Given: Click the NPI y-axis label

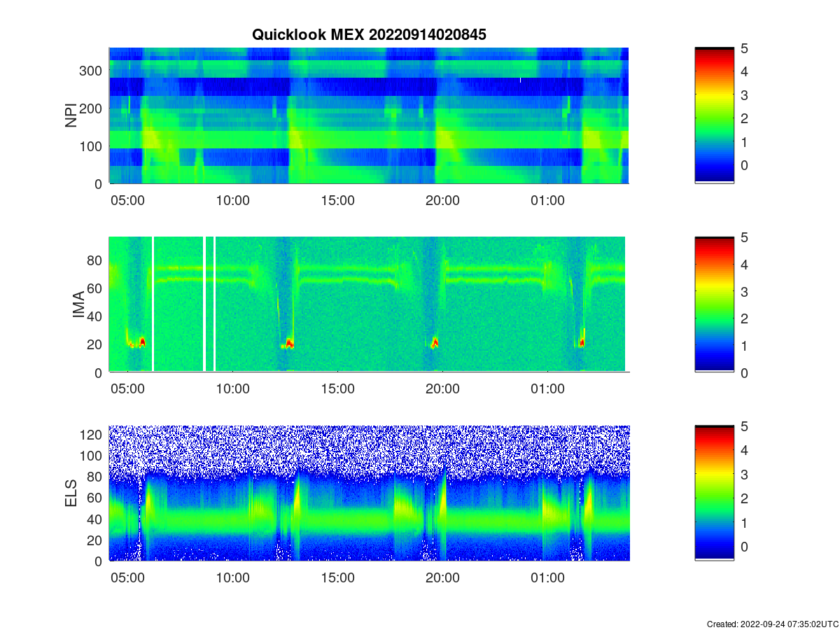Looking at the screenshot, I should (x=71, y=115).
